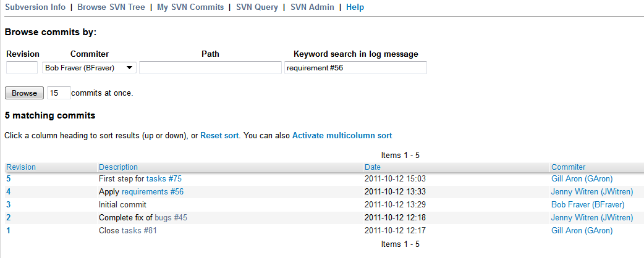
Task: Click the bottom Items 1 - 5 pager text
Action: (x=400, y=244)
